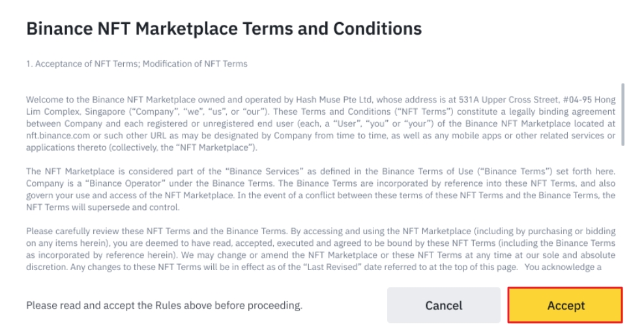Click the "Please read and accept the Rules" notice

(x=164, y=305)
